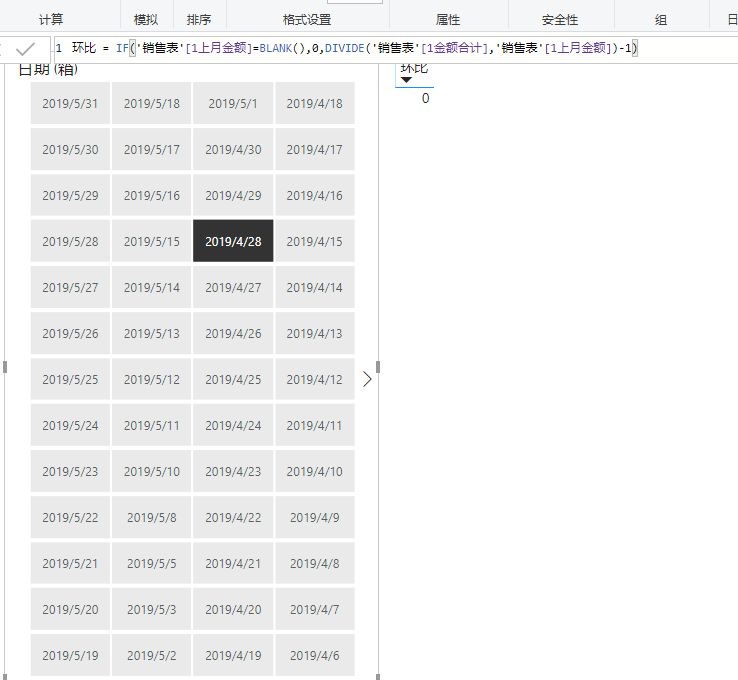738x680 pixels.
Task: Select 2019/5/8 slicer item
Action: pos(152,517)
